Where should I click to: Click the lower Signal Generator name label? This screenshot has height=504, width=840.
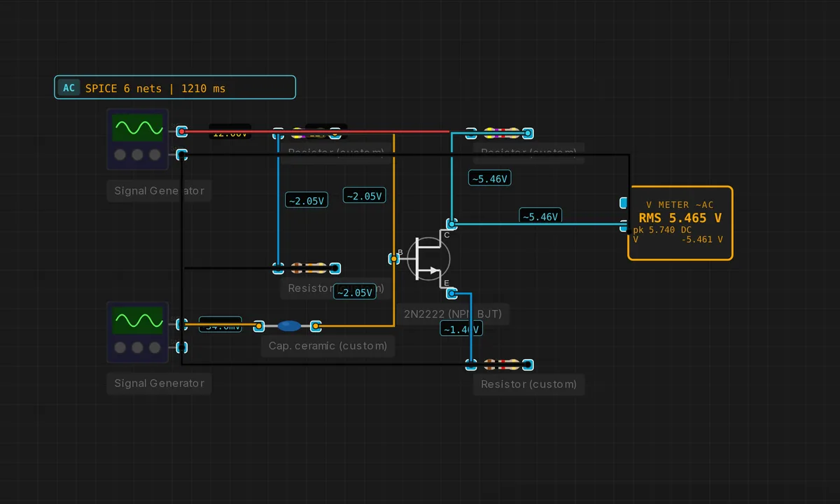(x=159, y=383)
